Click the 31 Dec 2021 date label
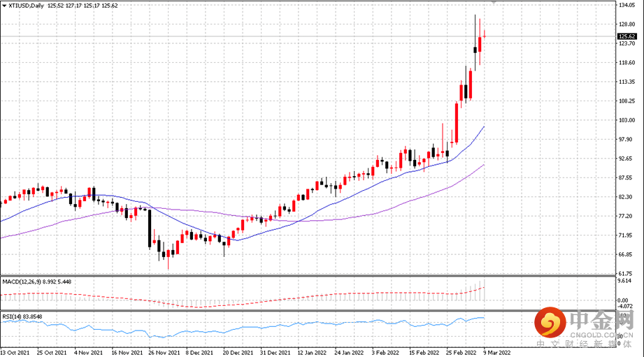 [x=276, y=353]
